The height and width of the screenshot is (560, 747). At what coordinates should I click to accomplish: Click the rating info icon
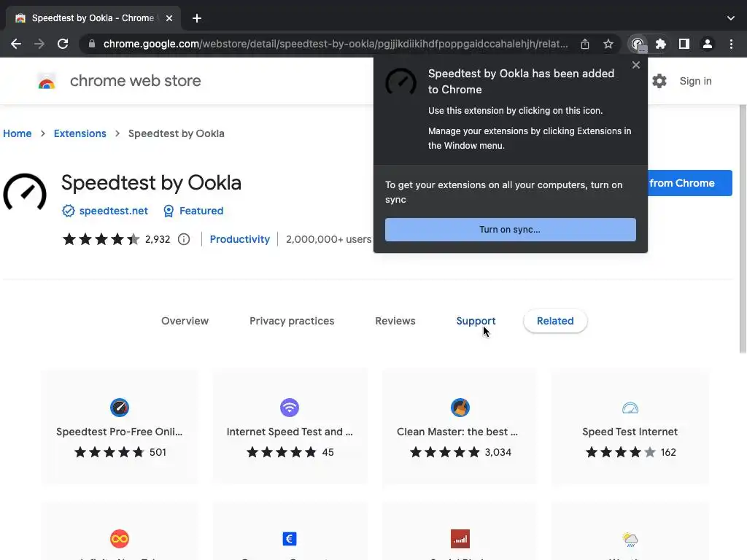pos(184,239)
